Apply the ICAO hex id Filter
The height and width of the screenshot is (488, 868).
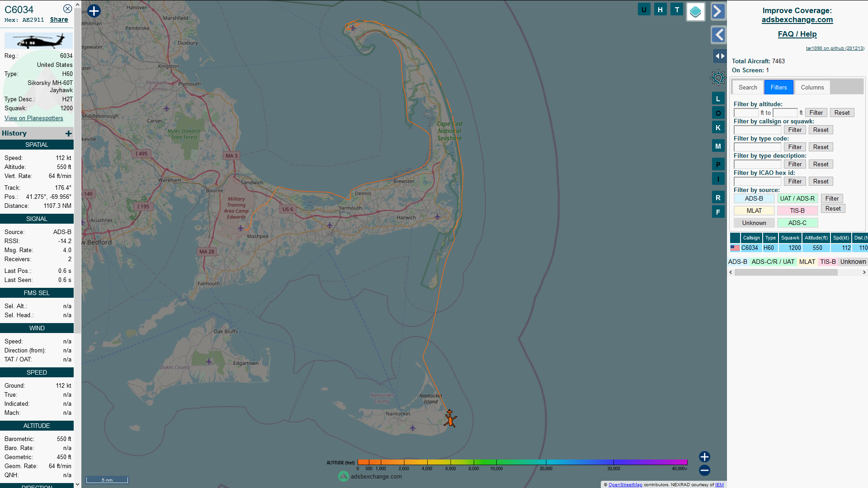click(x=795, y=181)
